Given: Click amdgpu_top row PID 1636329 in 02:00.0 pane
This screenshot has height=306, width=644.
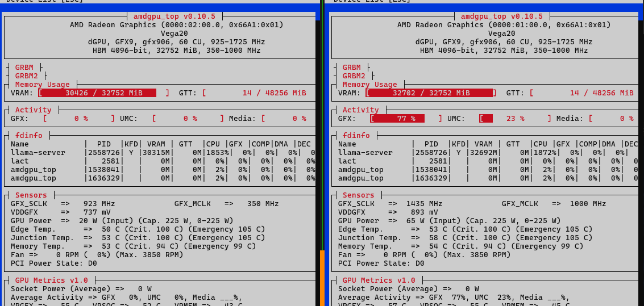Looking at the screenshot, I should [x=162, y=178].
